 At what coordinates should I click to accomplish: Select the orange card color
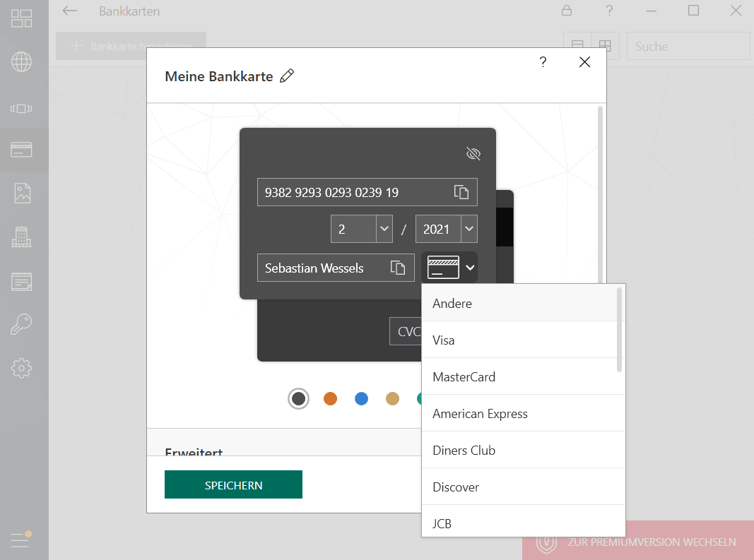(x=330, y=398)
